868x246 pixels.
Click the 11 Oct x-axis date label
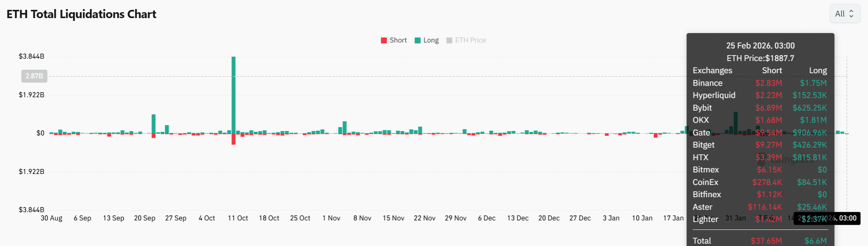point(238,218)
